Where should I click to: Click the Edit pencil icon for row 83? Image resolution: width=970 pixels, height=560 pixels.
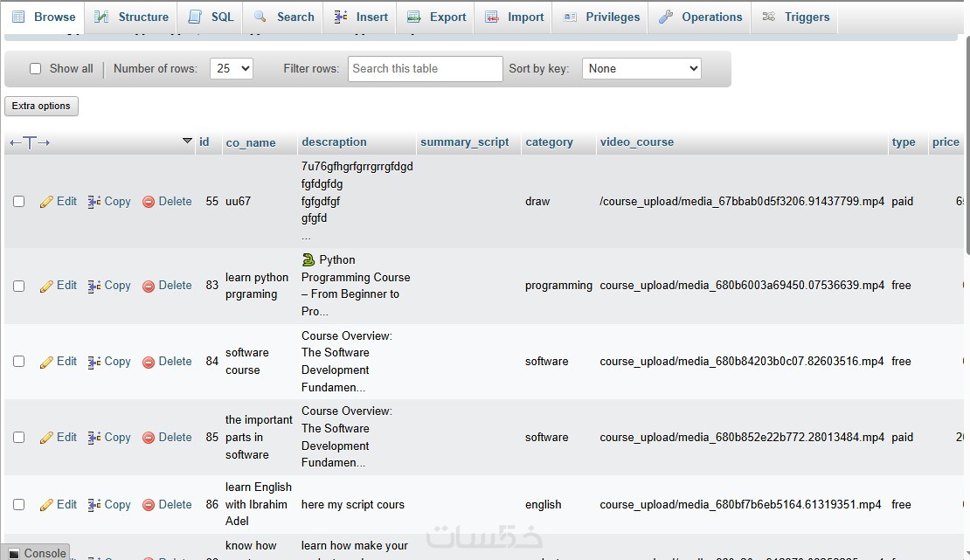tap(46, 286)
